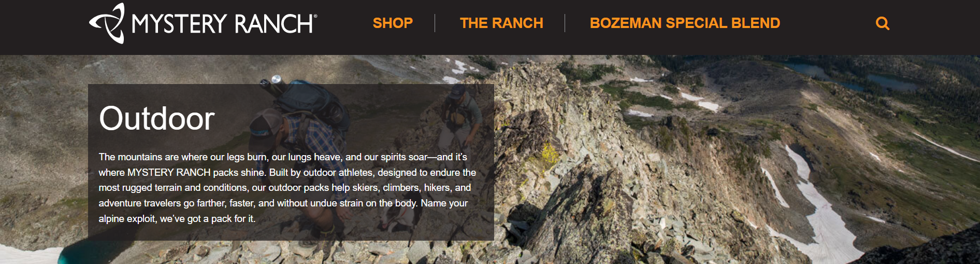Click the divider between SHOP and THE RANCH
The image size is (980, 264).
coord(435,23)
